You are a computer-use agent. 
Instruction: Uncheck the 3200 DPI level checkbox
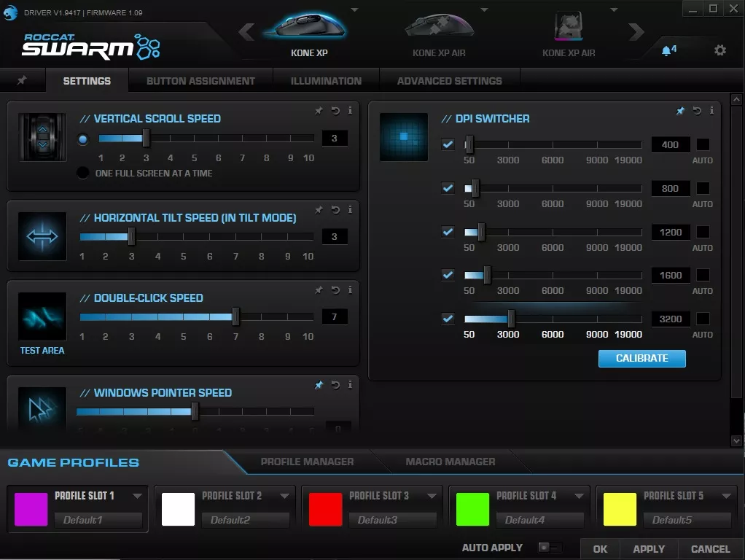pos(448,319)
